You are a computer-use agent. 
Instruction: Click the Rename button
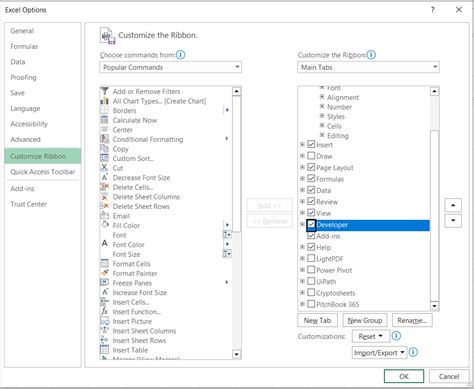coord(412,320)
